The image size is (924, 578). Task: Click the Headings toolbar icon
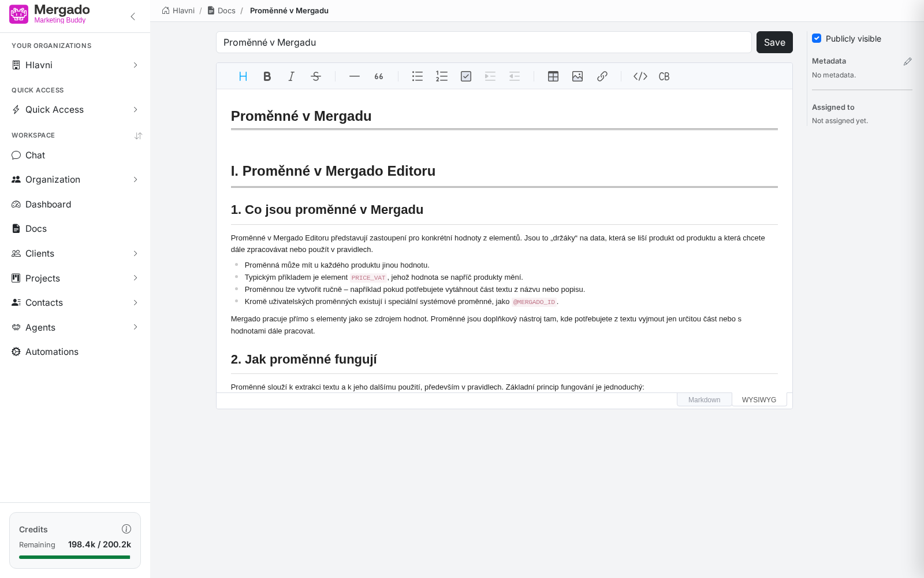pos(243,76)
